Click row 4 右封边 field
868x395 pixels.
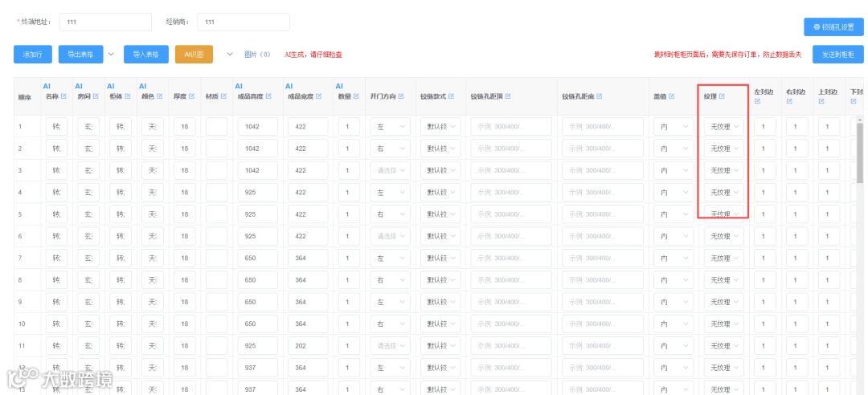click(796, 193)
